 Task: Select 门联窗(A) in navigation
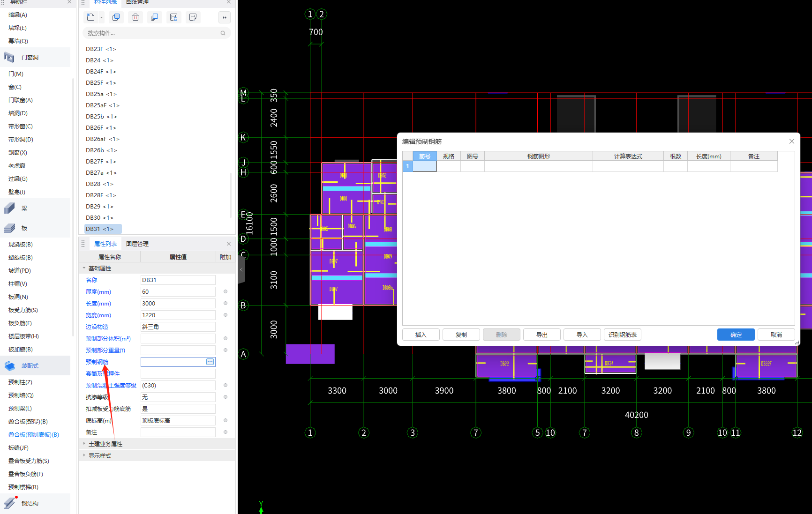[x=21, y=100]
